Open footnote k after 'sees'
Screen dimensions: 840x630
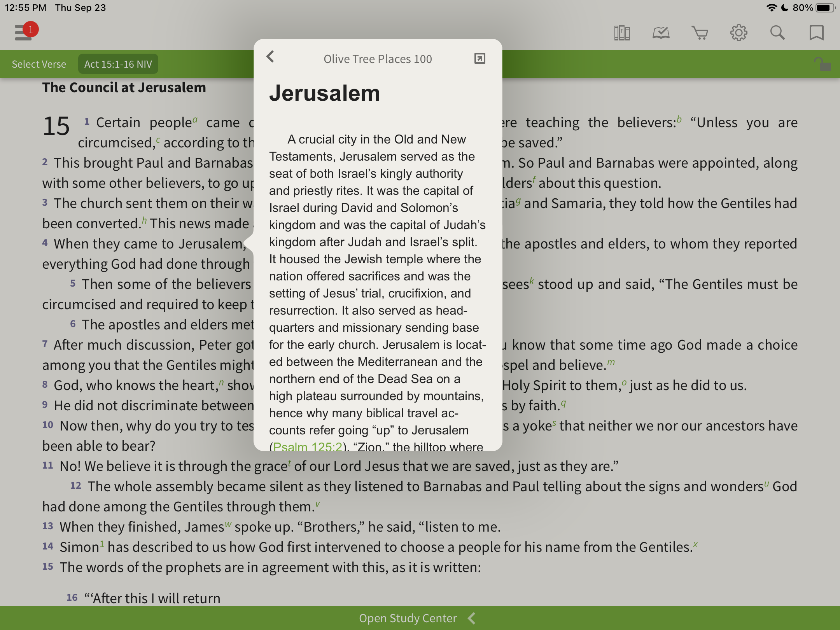point(532,281)
